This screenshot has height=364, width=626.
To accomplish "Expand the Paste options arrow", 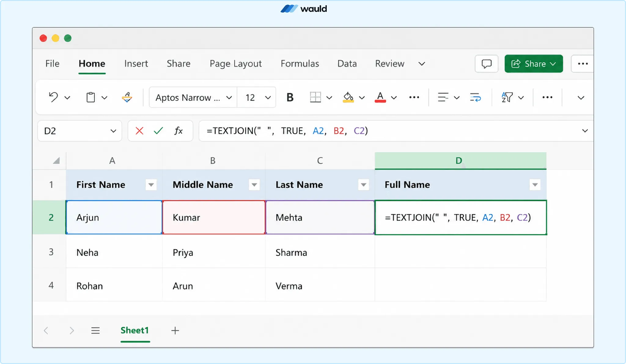I will (x=104, y=98).
